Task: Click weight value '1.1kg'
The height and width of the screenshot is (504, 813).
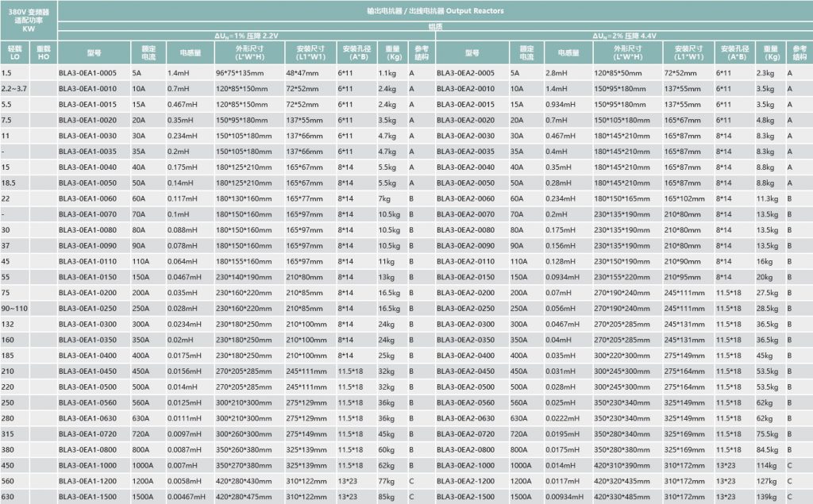Action: [387, 73]
